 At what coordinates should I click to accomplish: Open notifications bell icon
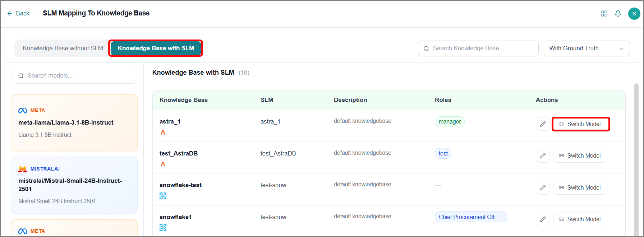[618, 13]
